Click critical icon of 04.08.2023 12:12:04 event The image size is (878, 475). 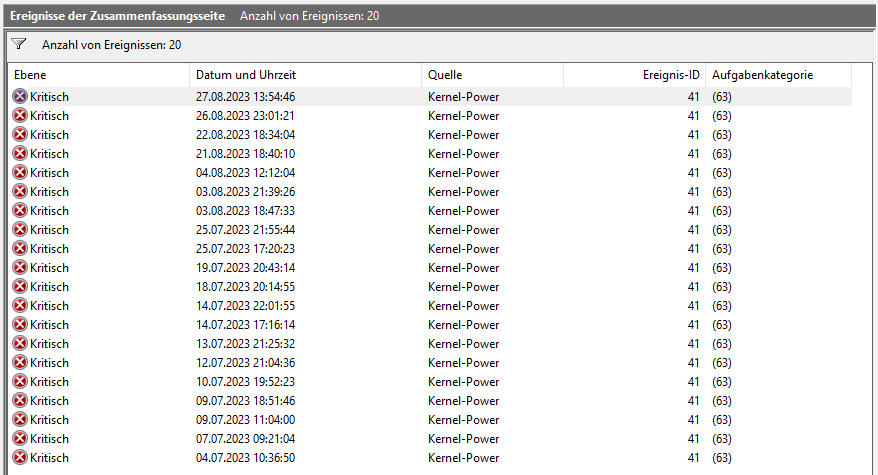(x=20, y=173)
